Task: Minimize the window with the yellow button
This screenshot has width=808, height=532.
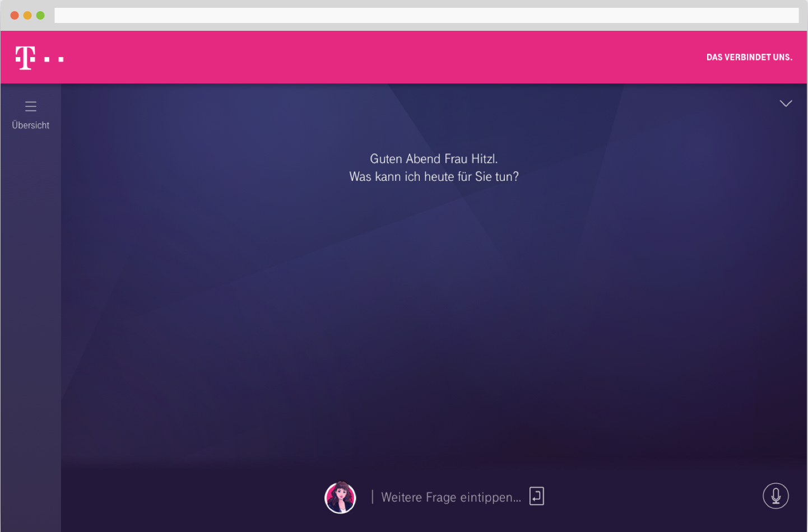Action: point(27,15)
